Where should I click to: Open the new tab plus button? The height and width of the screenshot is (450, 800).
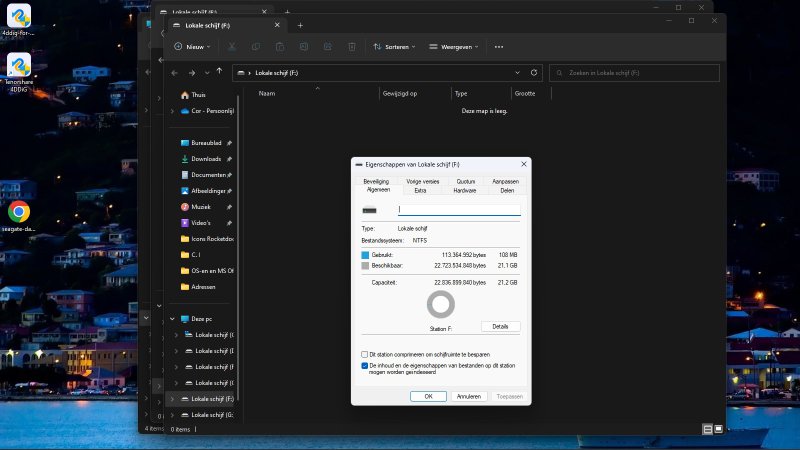coord(300,25)
